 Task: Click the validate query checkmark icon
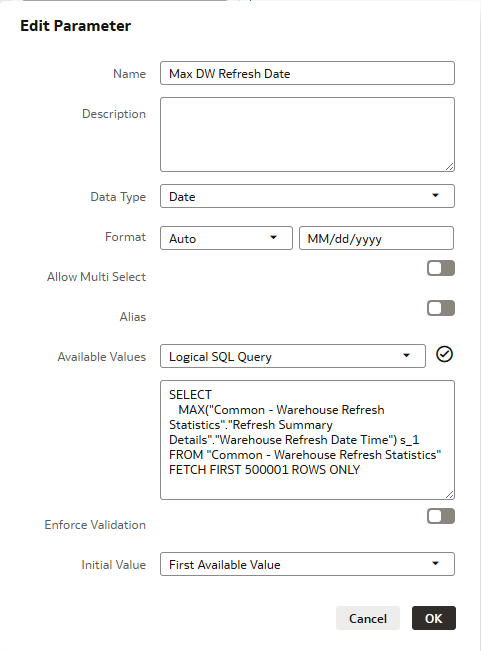pos(444,355)
